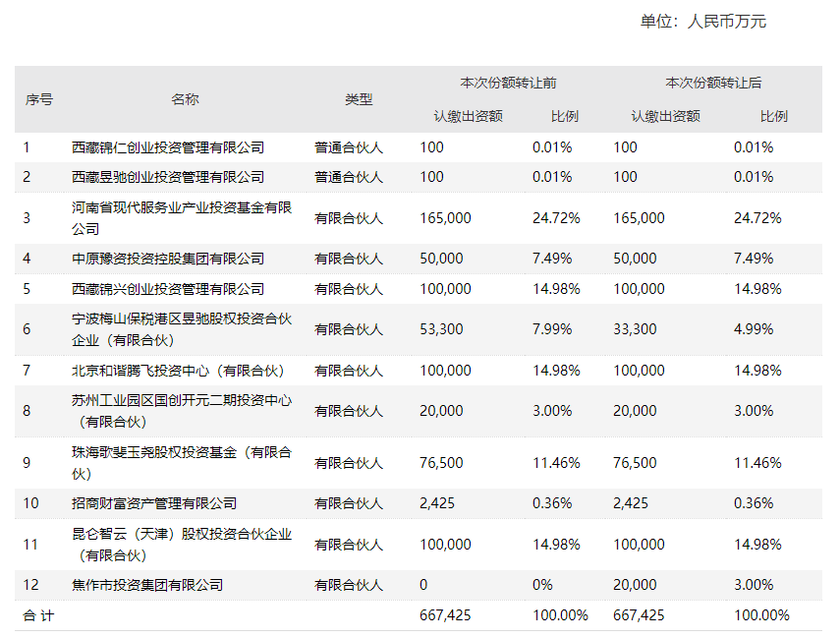This screenshot has height=638, width=840.
Task: Click sequence number 12
Action: (x=31, y=585)
